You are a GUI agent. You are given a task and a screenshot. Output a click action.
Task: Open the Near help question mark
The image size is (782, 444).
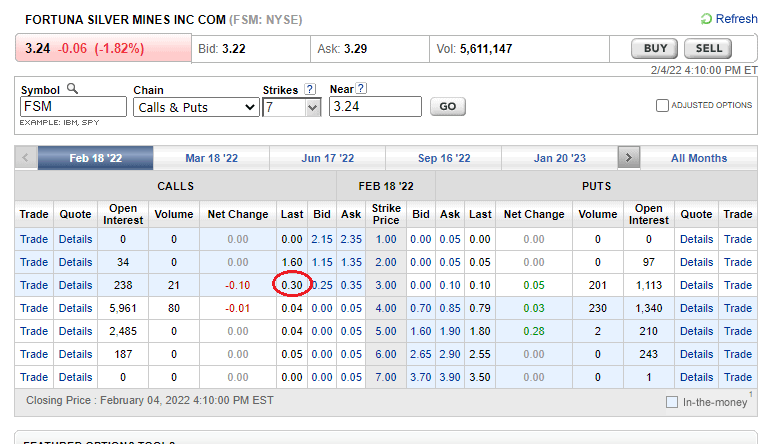pyautogui.click(x=361, y=89)
